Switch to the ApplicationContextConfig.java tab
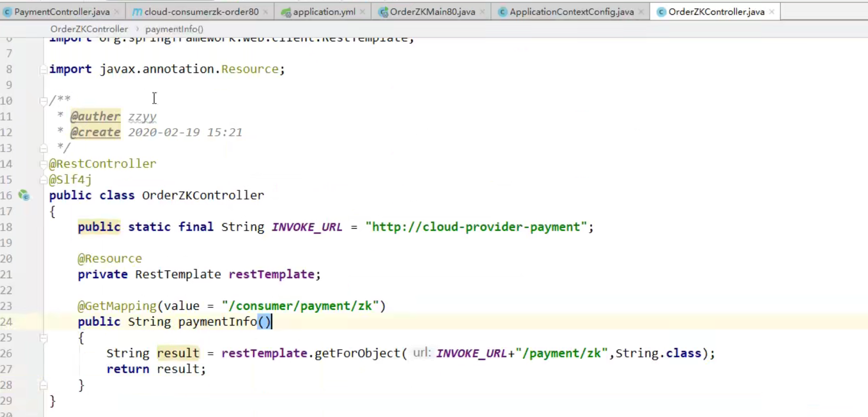The width and height of the screenshot is (868, 417). (572, 11)
